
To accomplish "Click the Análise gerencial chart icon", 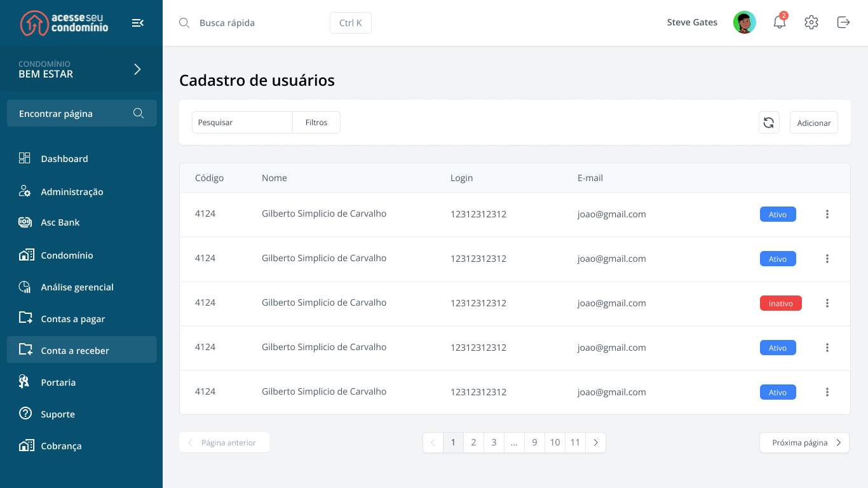I will (25, 287).
